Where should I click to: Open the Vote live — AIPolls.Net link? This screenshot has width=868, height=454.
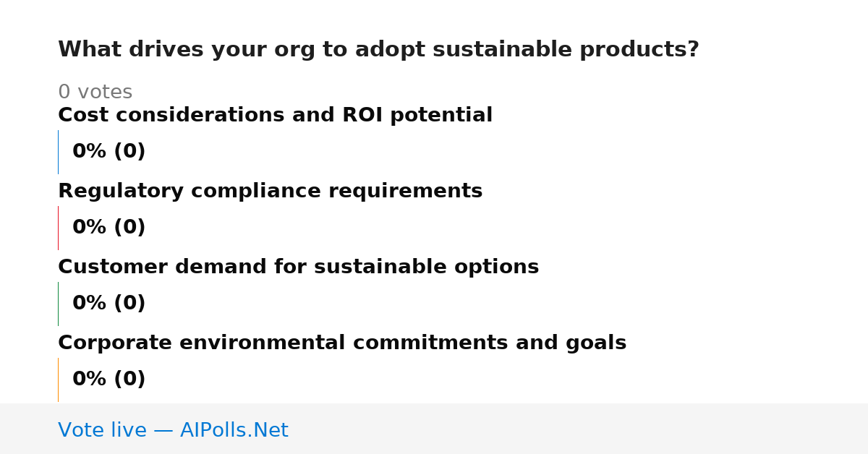173,430
